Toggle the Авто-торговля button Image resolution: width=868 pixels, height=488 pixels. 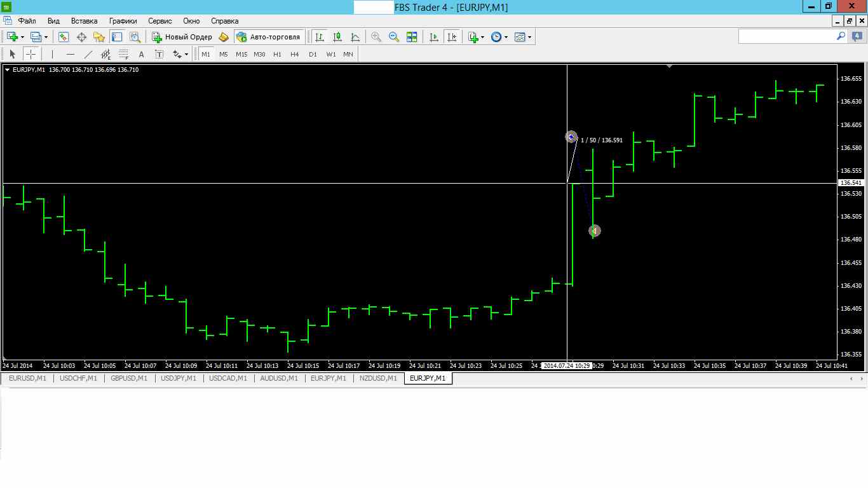point(269,37)
